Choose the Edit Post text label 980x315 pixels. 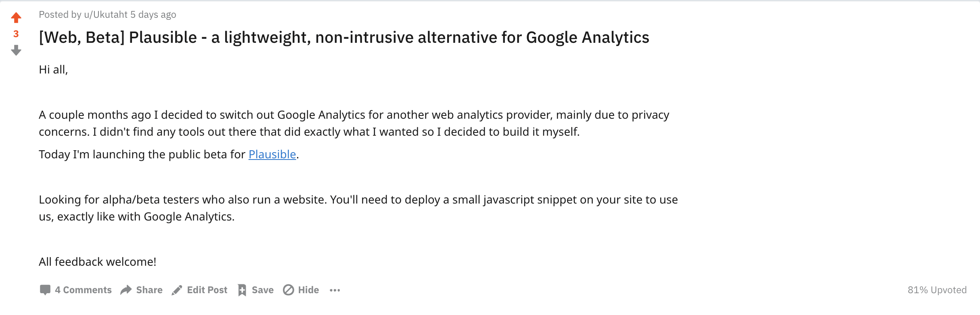207,290
